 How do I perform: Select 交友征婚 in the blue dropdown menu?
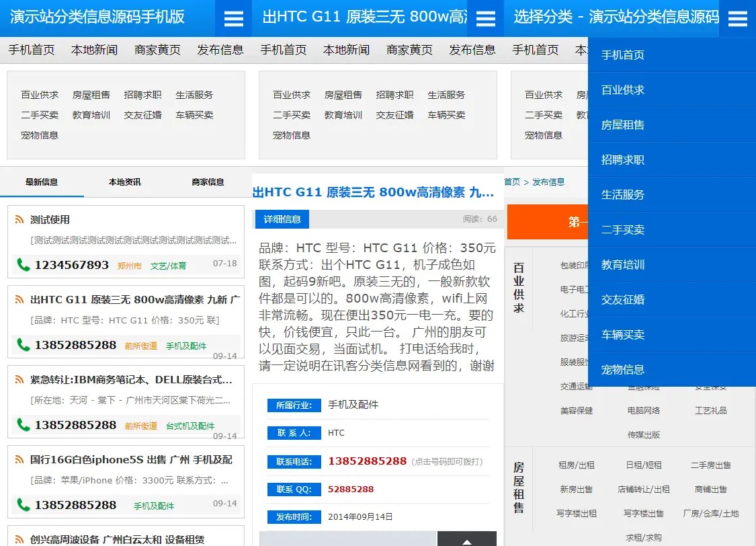pyautogui.click(x=671, y=299)
